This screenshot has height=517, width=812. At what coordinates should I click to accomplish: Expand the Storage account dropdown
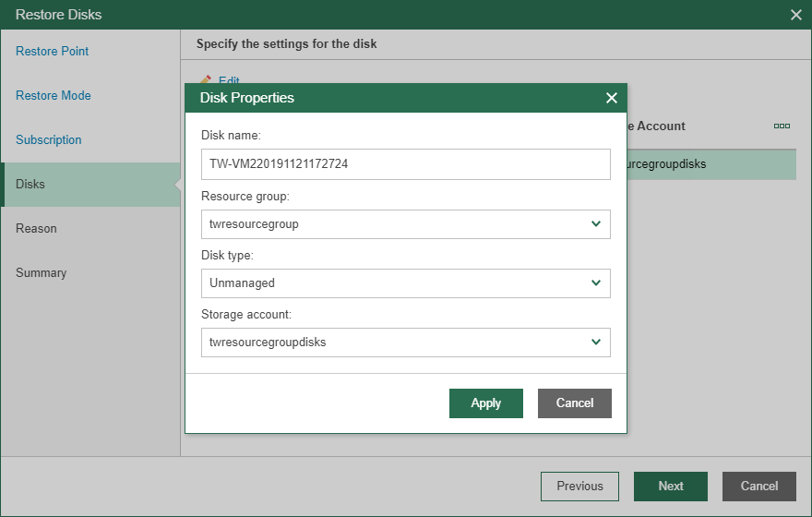[596, 342]
